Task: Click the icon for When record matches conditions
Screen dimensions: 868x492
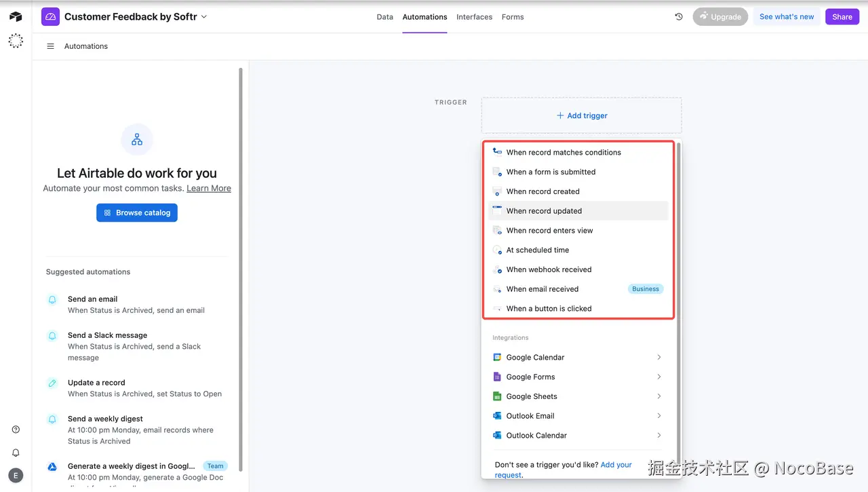Action: click(x=497, y=152)
